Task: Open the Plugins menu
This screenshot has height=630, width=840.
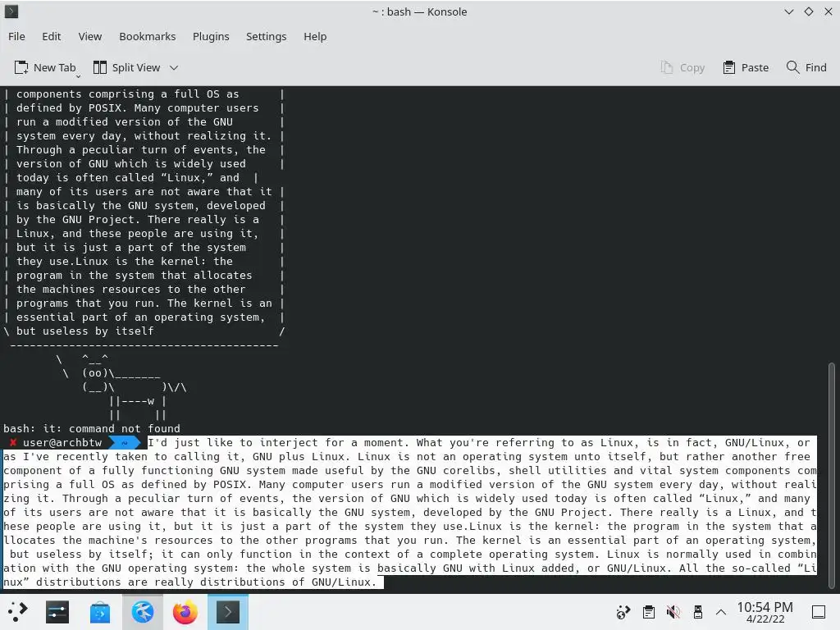Action: (211, 36)
